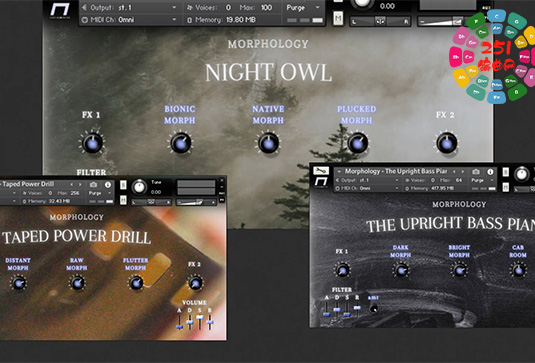Click the pan slider in Taped Power Drill header
Image resolution: width=535 pixels, height=363 pixels.
(151, 202)
